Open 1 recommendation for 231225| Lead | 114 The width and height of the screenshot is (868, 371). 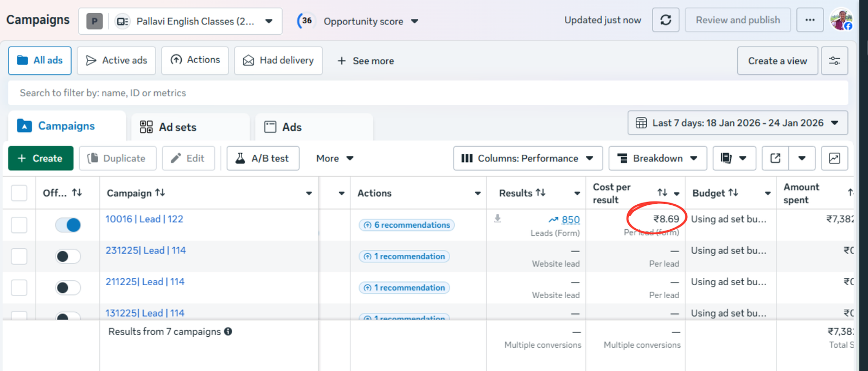[x=404, y=256]
